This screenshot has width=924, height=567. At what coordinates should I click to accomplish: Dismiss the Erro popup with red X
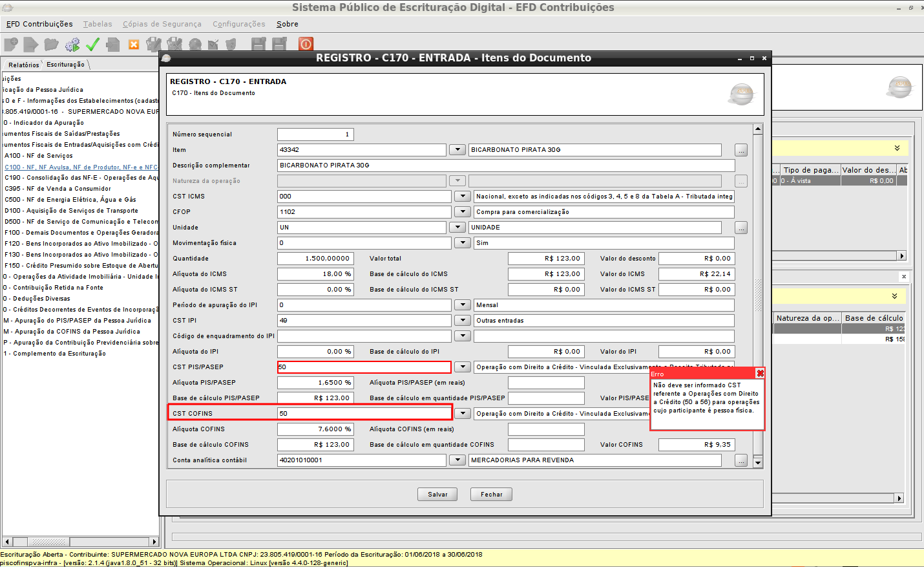click(760, 374)
